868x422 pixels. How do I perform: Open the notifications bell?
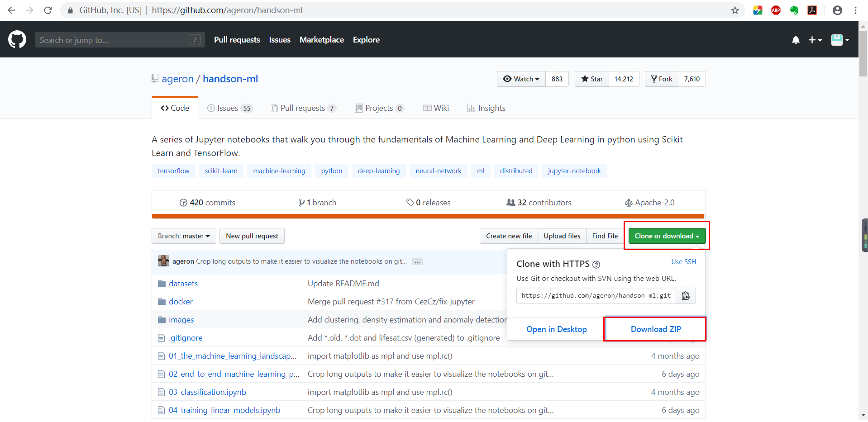click(x=796, y=40)
